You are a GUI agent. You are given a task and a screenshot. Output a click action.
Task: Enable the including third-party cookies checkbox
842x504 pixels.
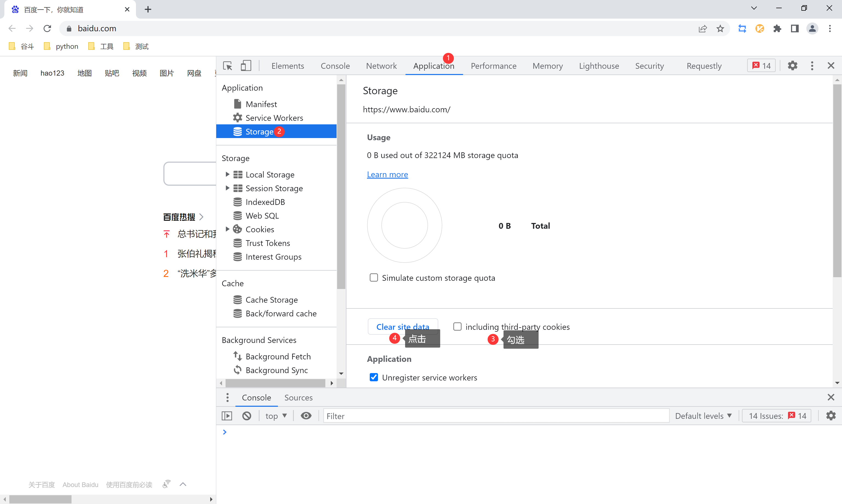457,327
